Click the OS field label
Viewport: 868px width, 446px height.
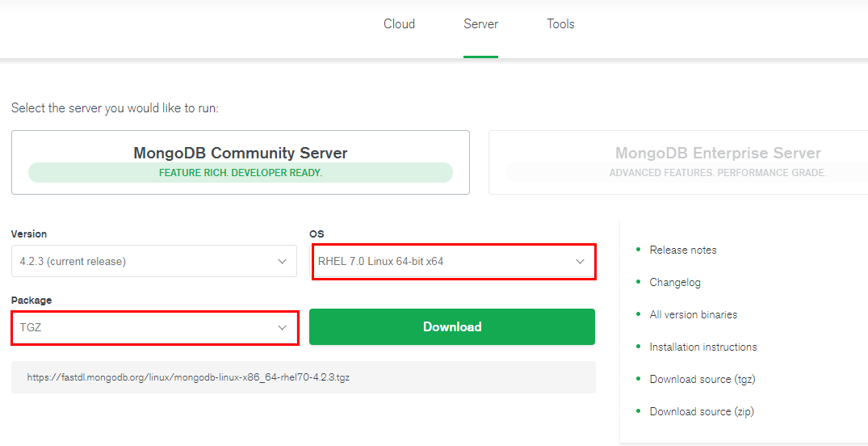pos(316,234)
